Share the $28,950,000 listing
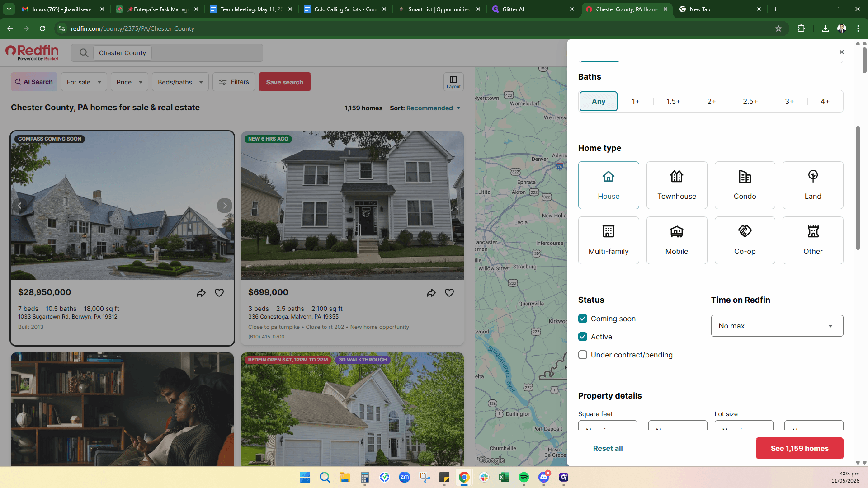The height and width of the screenshot is (488, 868). point(201,293)
